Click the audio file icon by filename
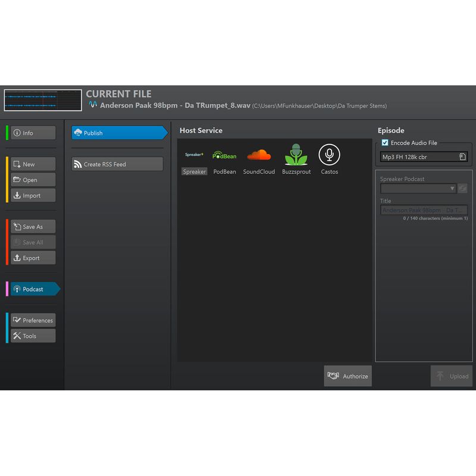Screen dimensions: 476x476 [93, 105]
